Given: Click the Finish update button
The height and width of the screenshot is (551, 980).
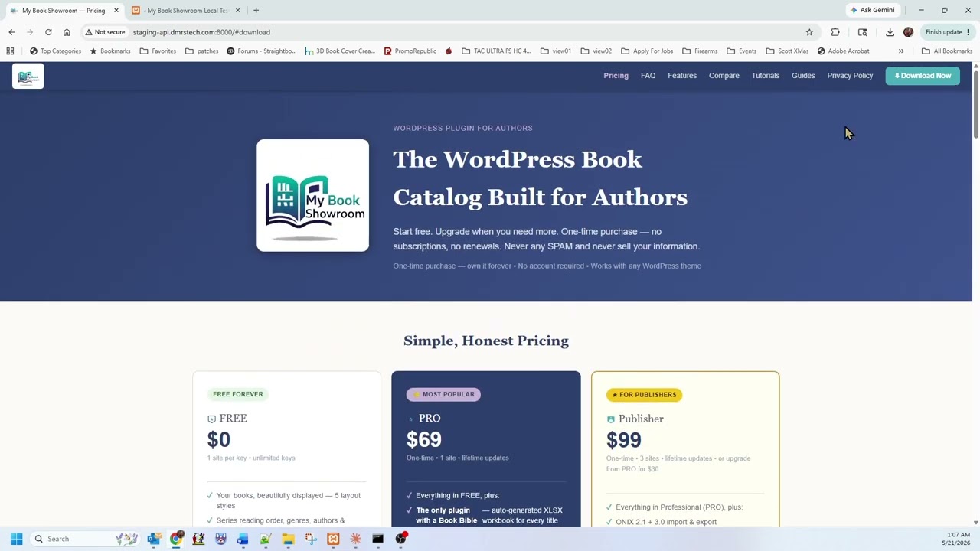Looking at the screenshot, I should (x=948, y=32).
